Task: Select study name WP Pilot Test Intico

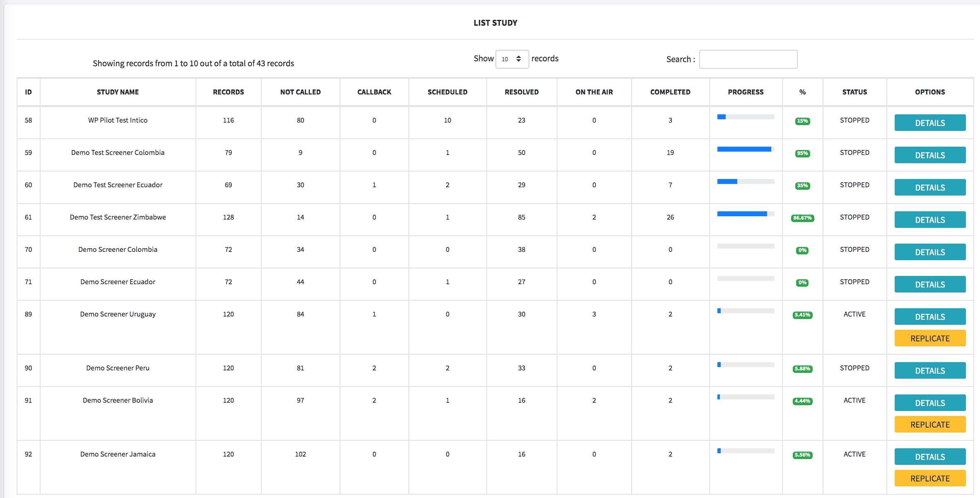Action: [118, 120]
